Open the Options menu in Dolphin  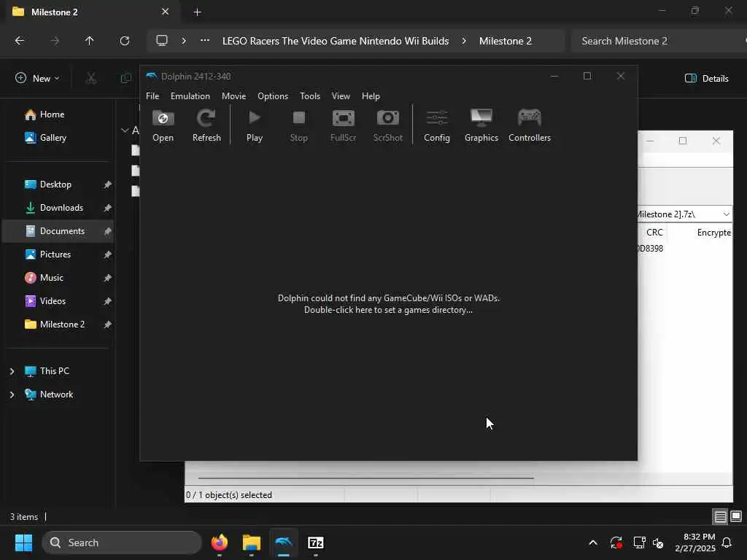click(273, 96)
